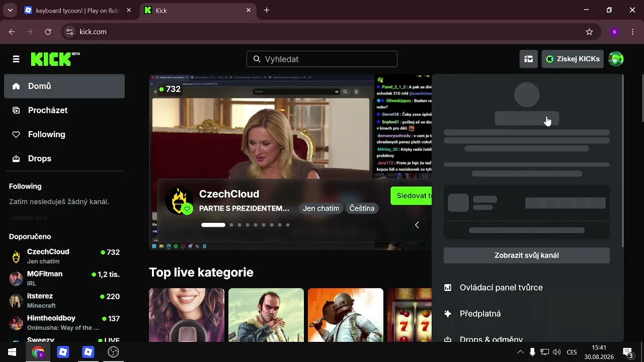Open the Following sidebar item
Viewport: 644px width, 362px height.
click(64, 134)
